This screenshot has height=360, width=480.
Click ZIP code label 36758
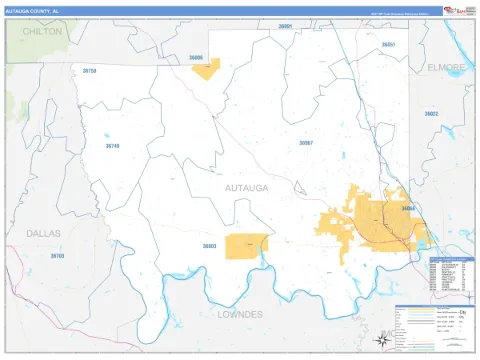pyautogui.click(x=89, y=71)
